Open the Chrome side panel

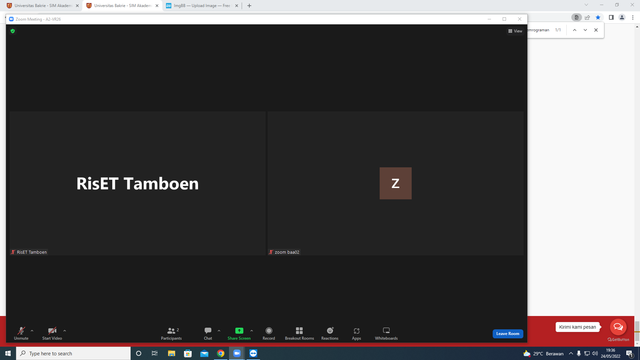[611, 18]
